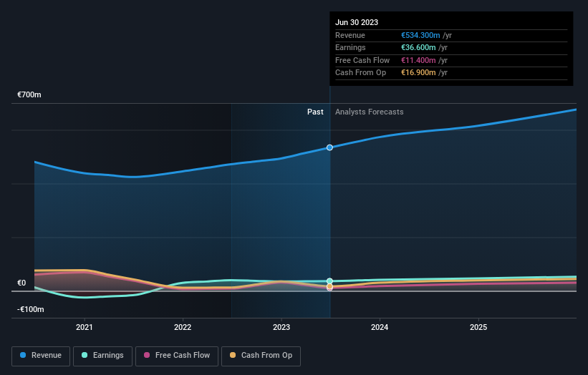Click the Earnings row label in tooltip
The image size is (588, 375).
[350, 47]
